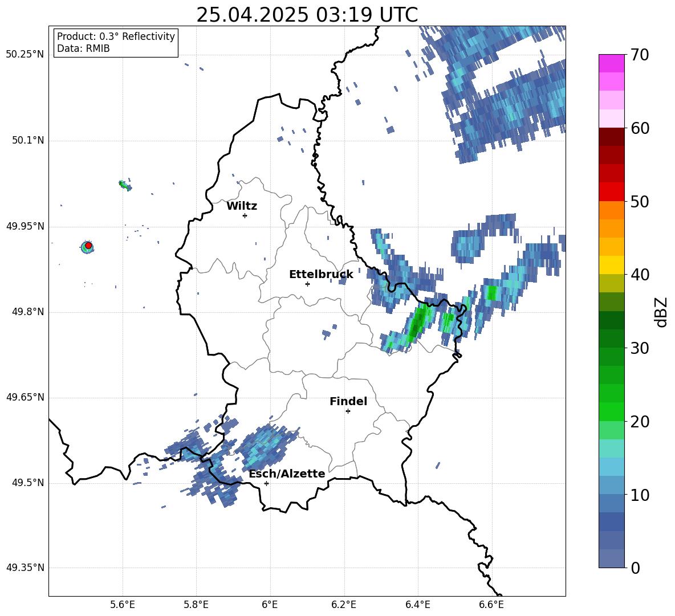
Task: Pick the orange swatch just below 50 dBZ
Action: 611,210
